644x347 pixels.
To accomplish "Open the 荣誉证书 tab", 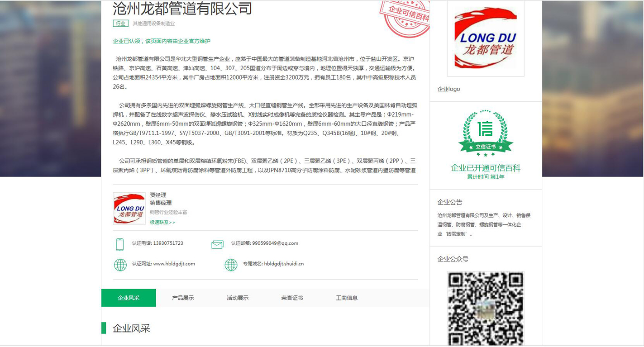I will [292, 298].
